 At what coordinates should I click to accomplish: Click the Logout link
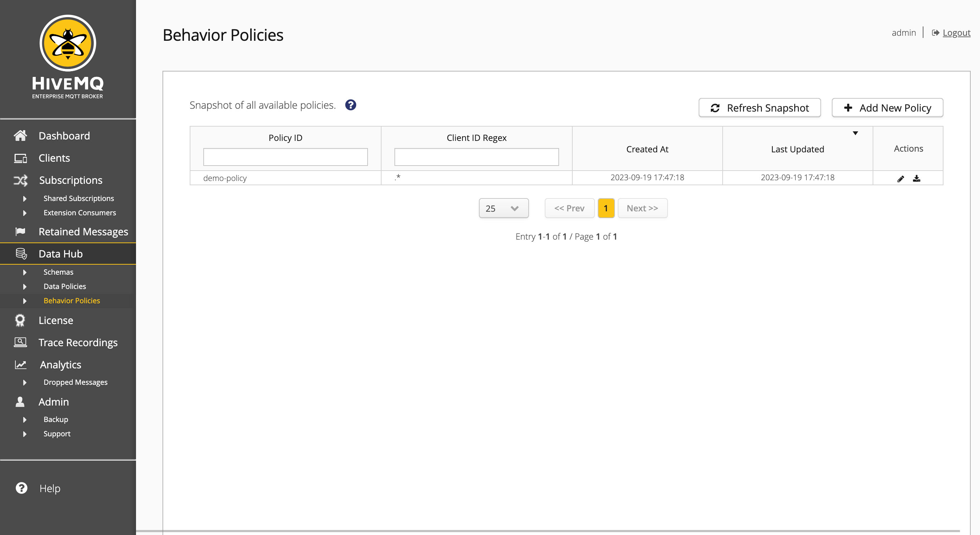tap(956, 33)
